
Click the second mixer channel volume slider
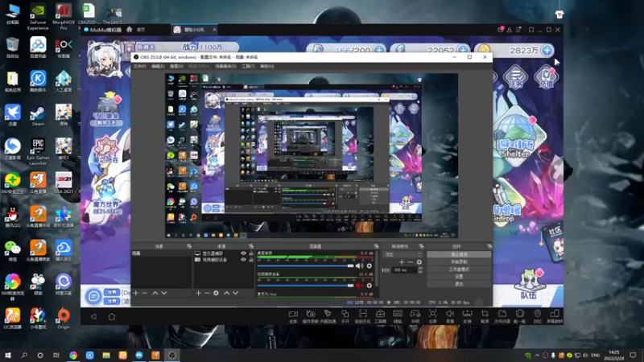(x=305, y=286)
